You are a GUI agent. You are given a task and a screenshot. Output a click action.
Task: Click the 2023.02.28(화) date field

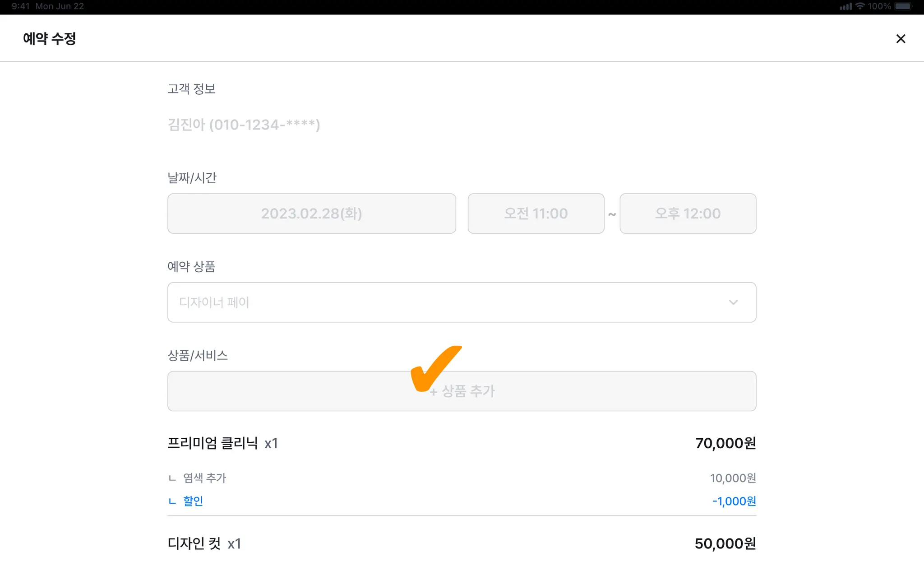click(x=311, y=213)
